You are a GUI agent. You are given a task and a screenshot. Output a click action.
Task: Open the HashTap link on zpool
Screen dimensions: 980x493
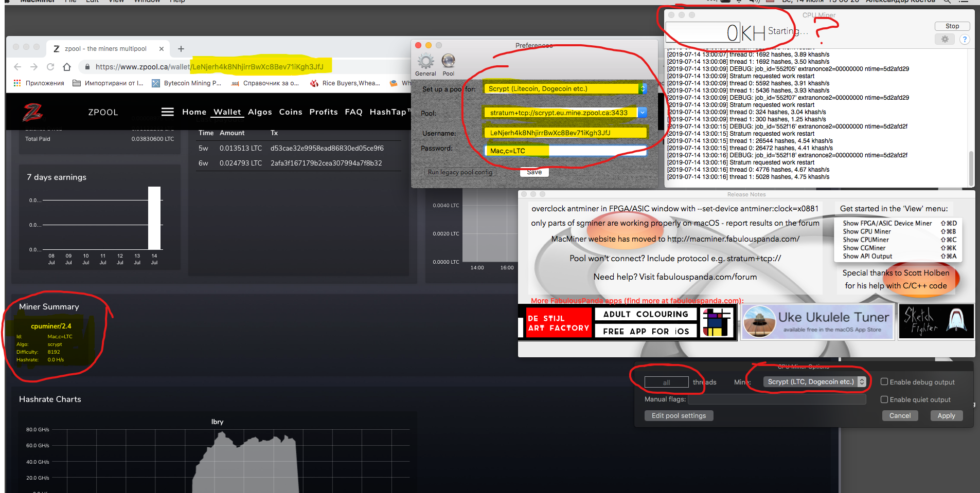[390, 112]
